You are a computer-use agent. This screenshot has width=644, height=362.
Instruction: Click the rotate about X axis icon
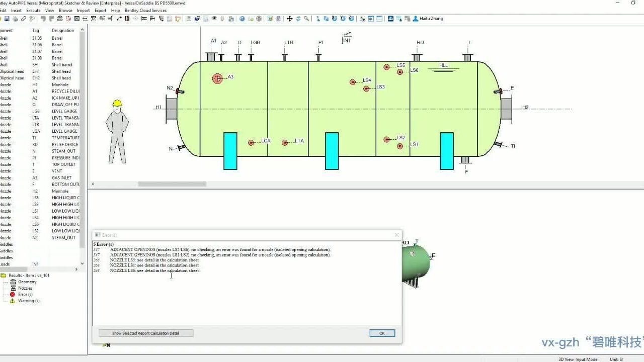335,19
